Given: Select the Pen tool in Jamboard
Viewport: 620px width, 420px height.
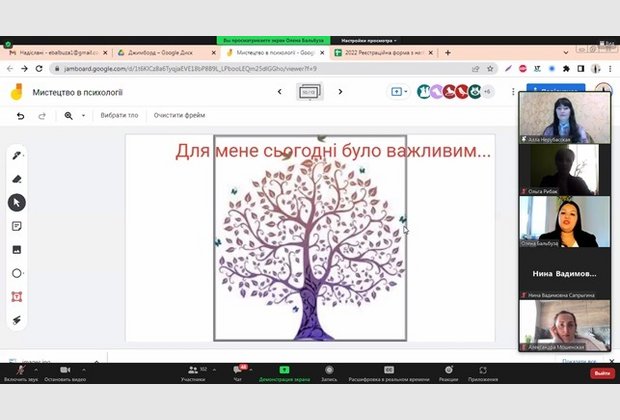Looking at the screenshot, I should [17, 155].
